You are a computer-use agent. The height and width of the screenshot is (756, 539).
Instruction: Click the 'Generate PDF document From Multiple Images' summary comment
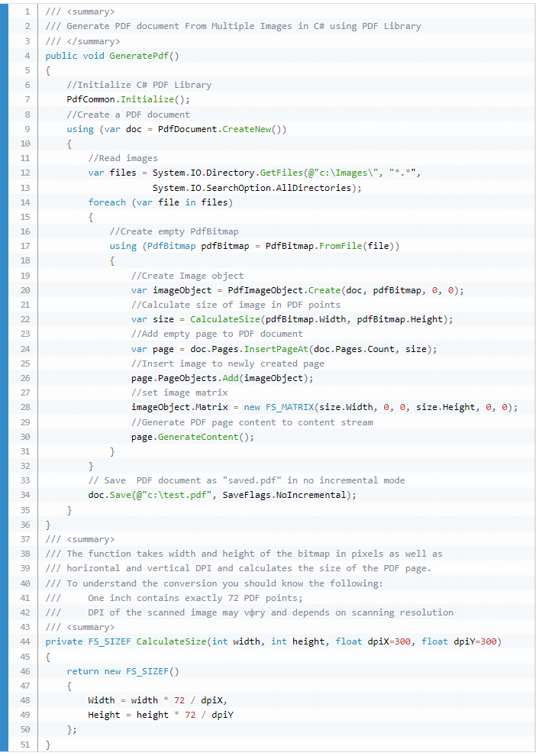pos(234,26)
